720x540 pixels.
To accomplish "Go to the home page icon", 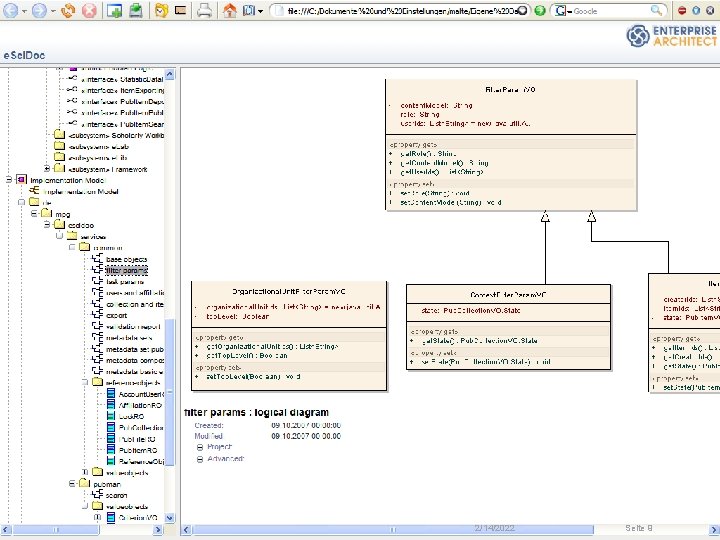I will 231,12.
